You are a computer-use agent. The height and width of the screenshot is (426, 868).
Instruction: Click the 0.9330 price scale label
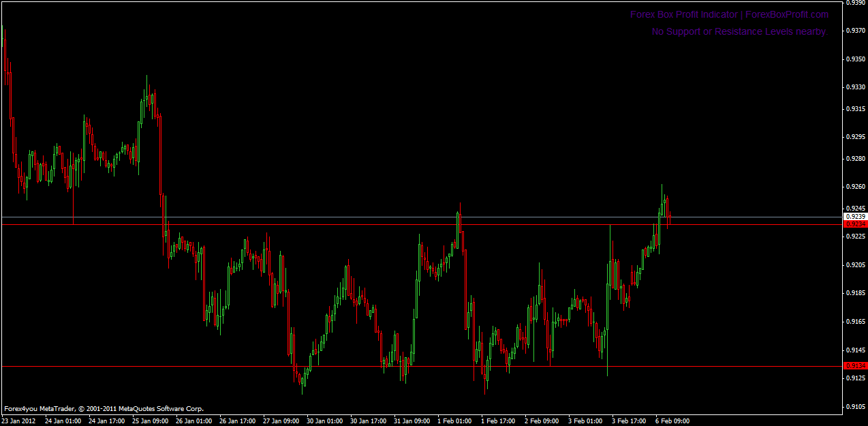tap(856, 87)
